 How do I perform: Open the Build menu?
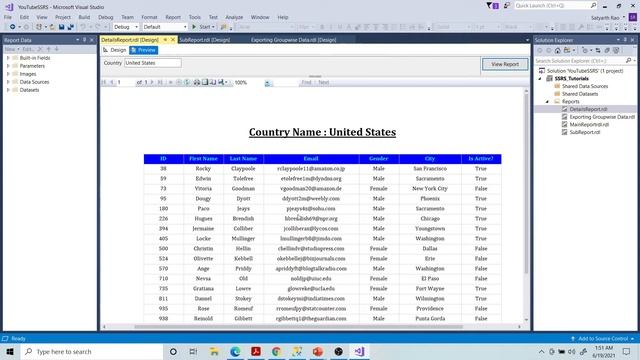click(x=84, y=17)
